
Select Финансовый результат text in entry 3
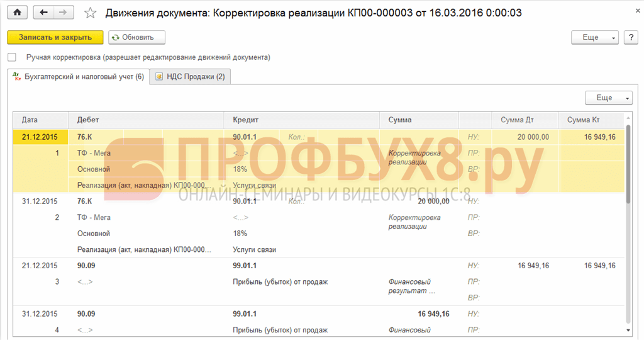pos(411,286)
